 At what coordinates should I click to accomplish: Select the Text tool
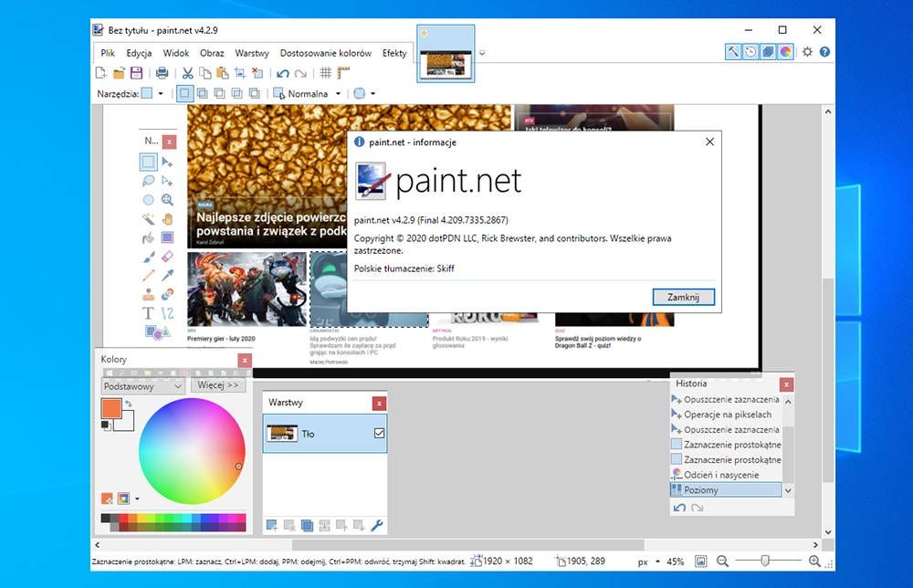click(x=149, y=313)
